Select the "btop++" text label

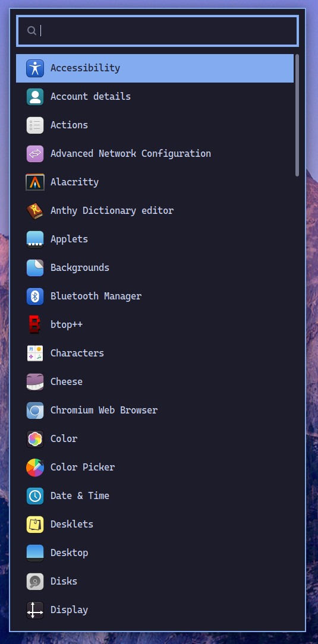67,324
